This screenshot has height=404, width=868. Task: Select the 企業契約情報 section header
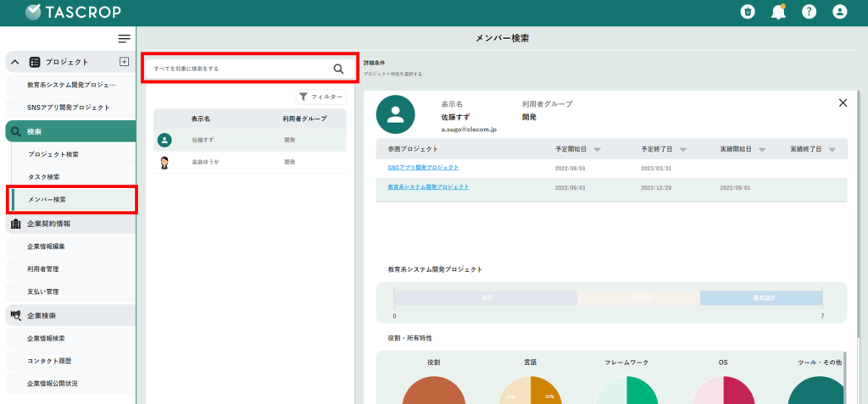click(71, 224)
